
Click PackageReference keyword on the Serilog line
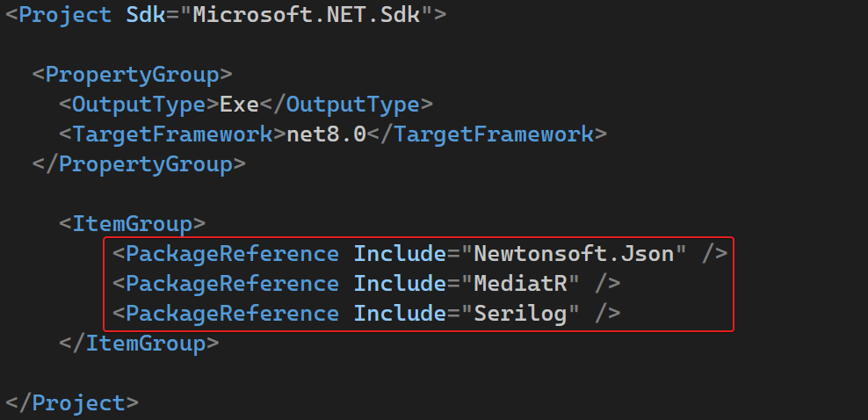[x=232, y=314]
